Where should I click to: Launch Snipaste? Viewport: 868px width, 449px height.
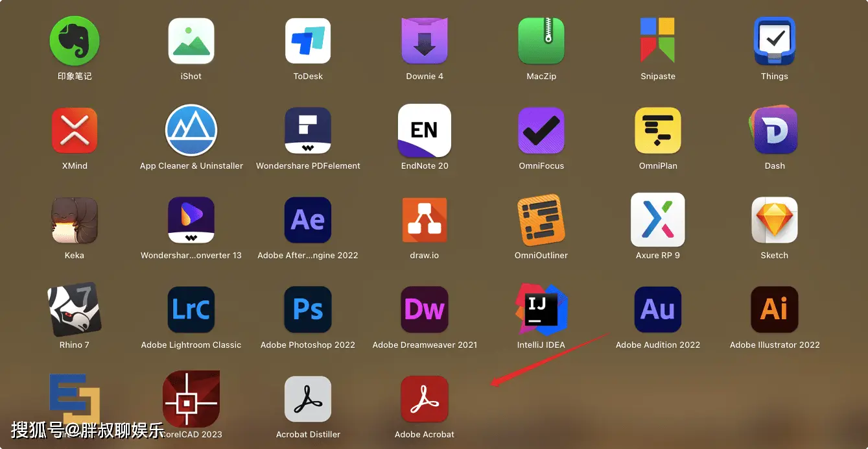click(x=657, y=40)
